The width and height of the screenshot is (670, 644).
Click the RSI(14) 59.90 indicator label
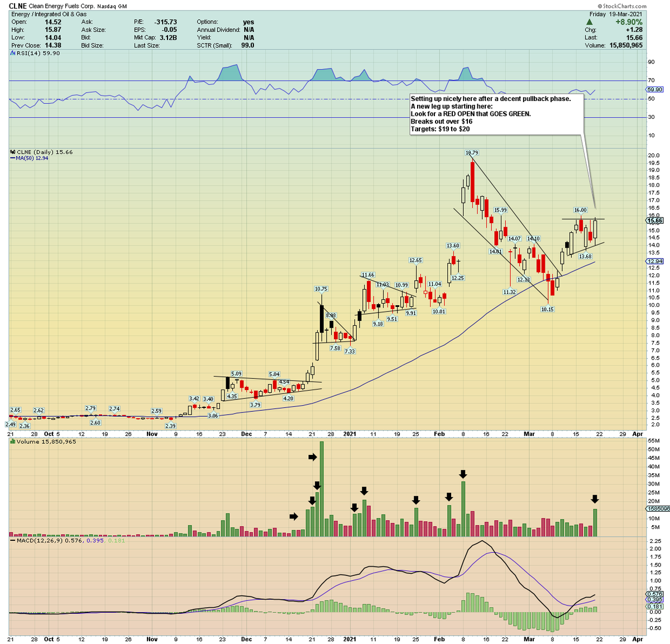point(37,53)
